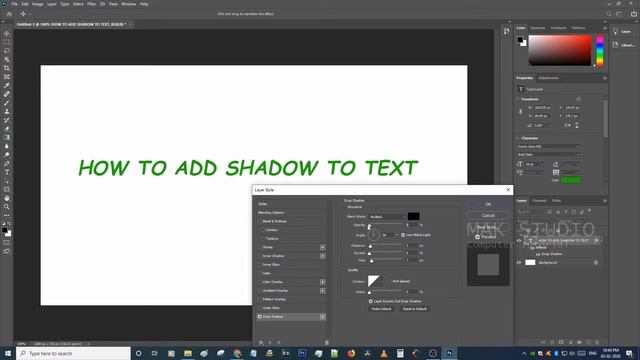Open the Color panel menu
The width and height of the screenshot is (640, 360).
tap(604, 28)
